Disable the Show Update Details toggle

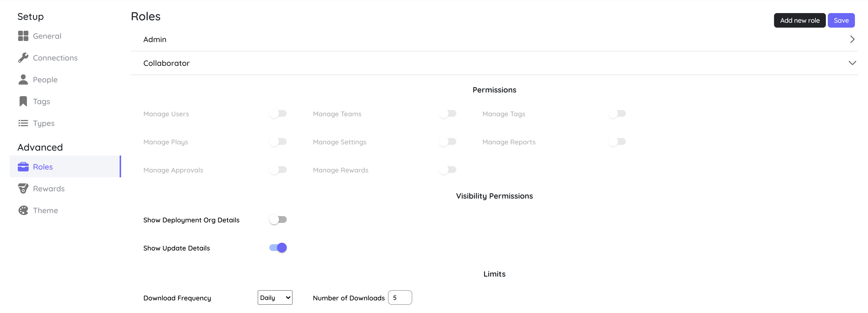pyautogui.click(x=278, y=248)
